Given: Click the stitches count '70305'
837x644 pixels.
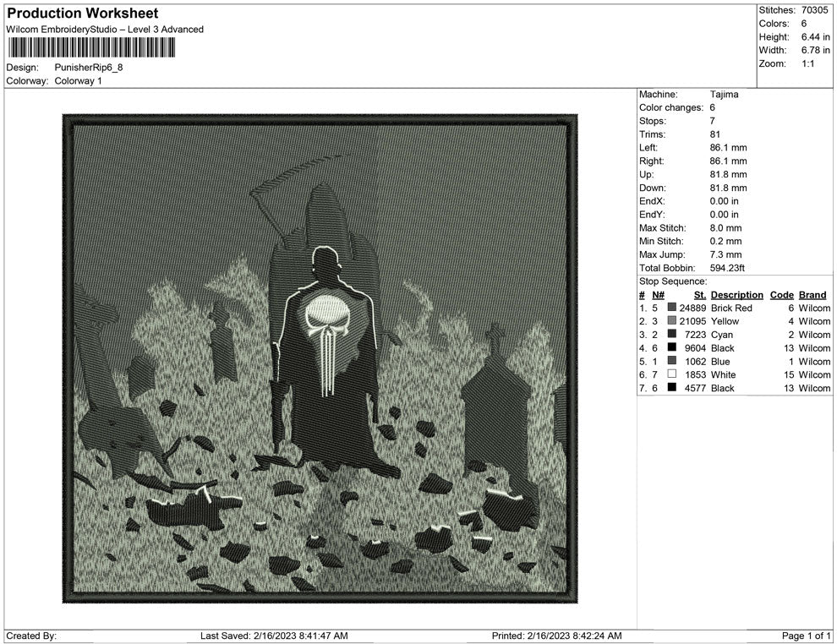Looking at the screenshot, I should [814, 10].
